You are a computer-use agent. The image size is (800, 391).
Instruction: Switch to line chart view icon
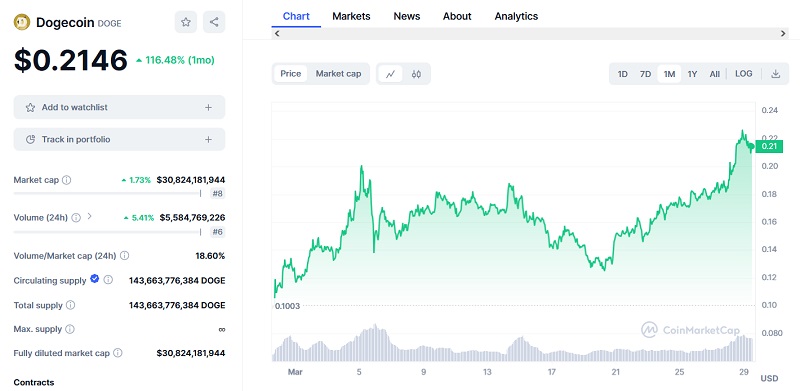click(391, 74)
